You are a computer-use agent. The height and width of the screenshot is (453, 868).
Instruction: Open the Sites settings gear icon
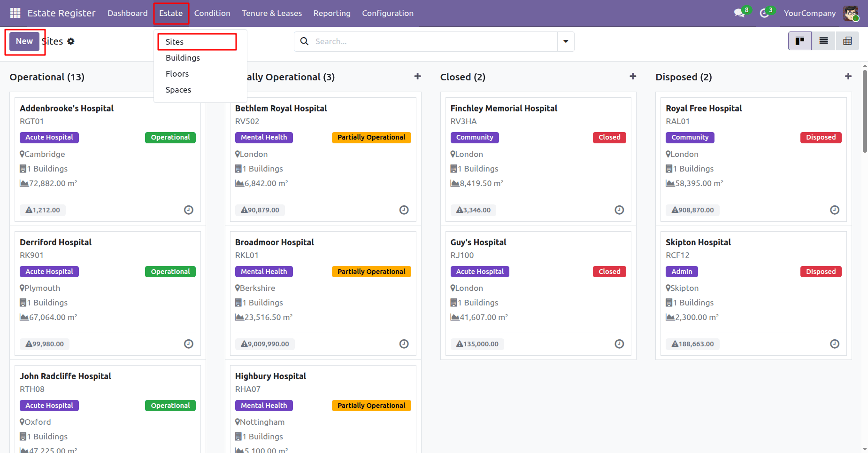coord(71,41)
